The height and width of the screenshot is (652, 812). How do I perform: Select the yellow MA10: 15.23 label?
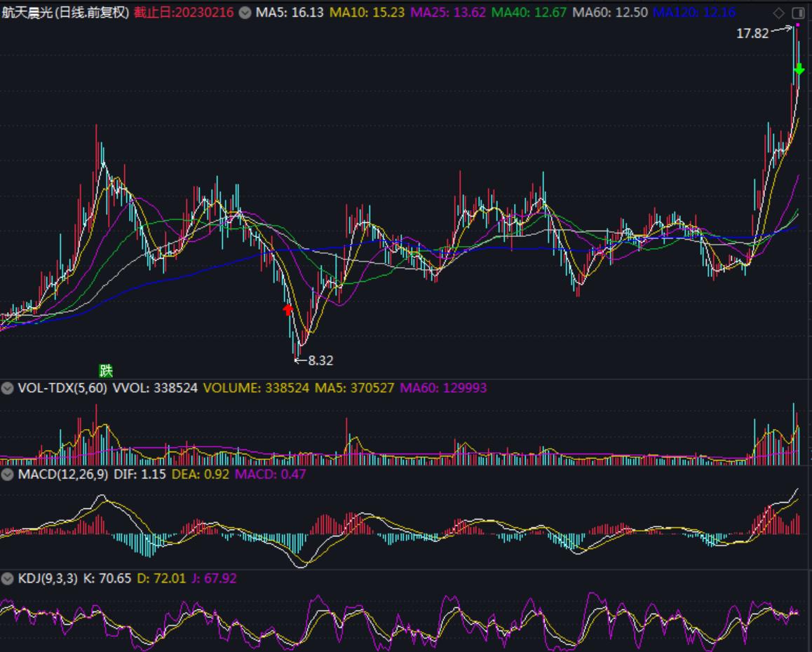(367, 12)
